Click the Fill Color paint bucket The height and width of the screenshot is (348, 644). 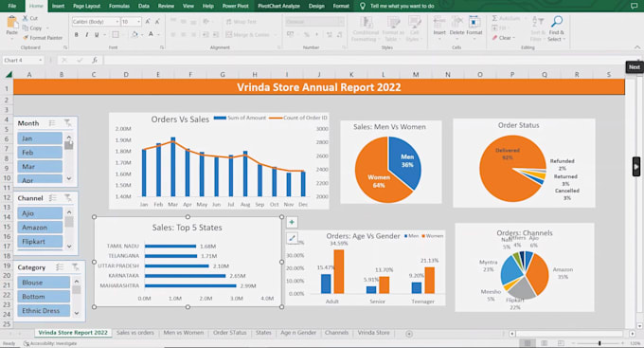click(134, 34)
